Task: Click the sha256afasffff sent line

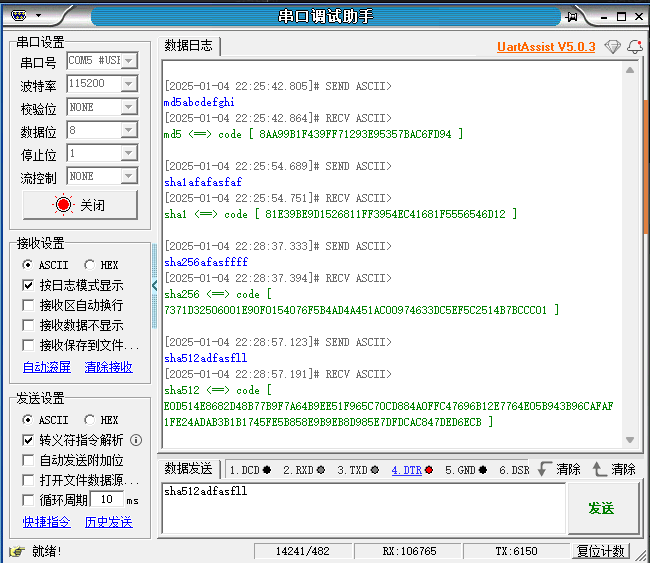Action: tap(206, 262)
